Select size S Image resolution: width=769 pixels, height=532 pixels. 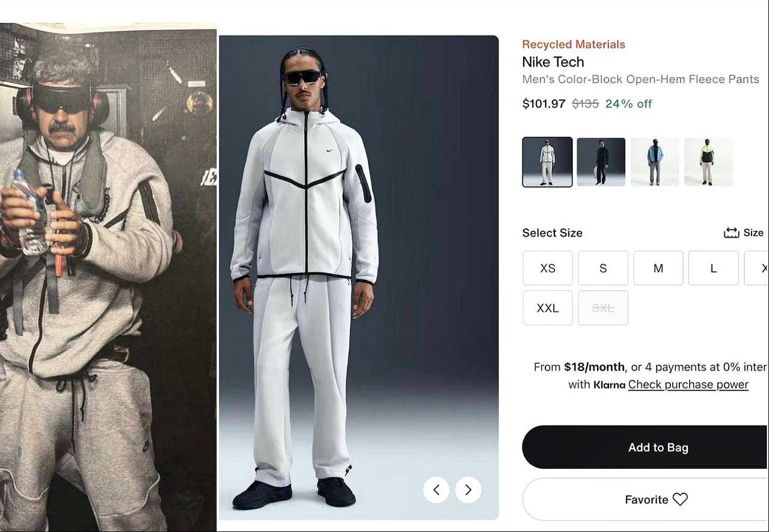(602, 268)
